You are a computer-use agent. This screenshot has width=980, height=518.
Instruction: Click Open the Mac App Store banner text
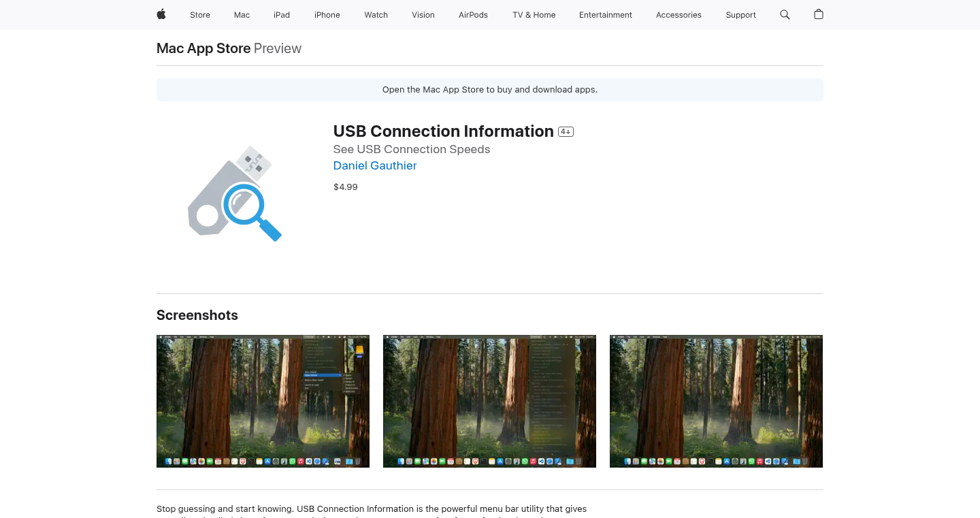pyautogui.click(x=490, y=90)
